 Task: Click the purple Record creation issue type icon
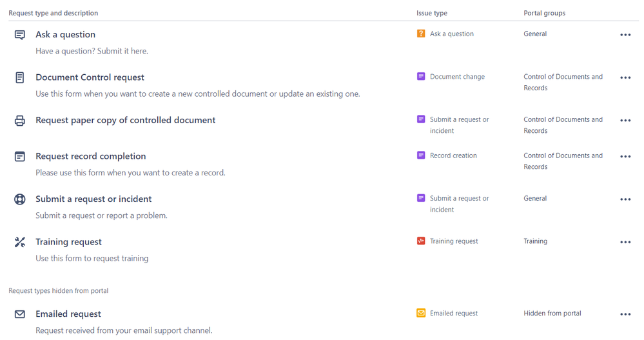click(x=421, y=155)
